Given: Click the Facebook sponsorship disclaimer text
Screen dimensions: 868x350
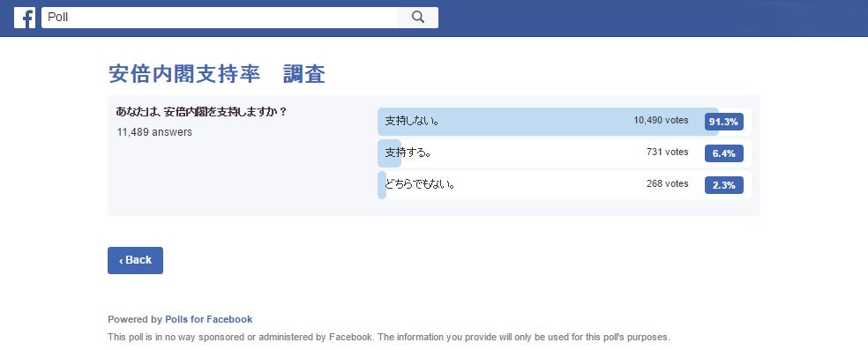Looking at the screenshot, I should click(x=389, y=337).
